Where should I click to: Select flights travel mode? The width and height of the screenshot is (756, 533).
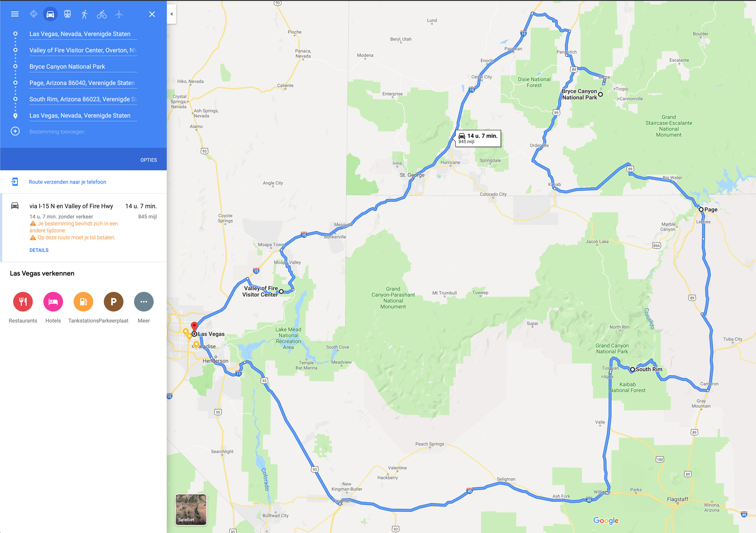(x=119, y=14)
